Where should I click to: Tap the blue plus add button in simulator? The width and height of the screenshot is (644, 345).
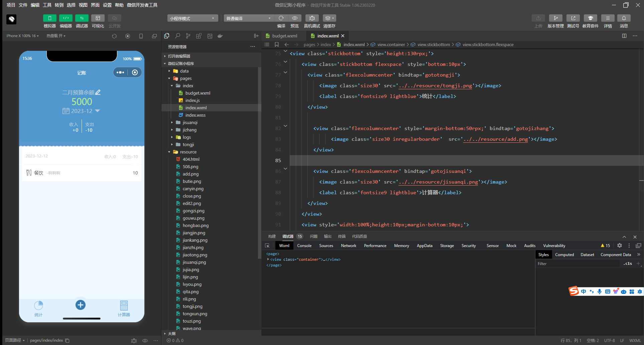(x=80, y=305)
